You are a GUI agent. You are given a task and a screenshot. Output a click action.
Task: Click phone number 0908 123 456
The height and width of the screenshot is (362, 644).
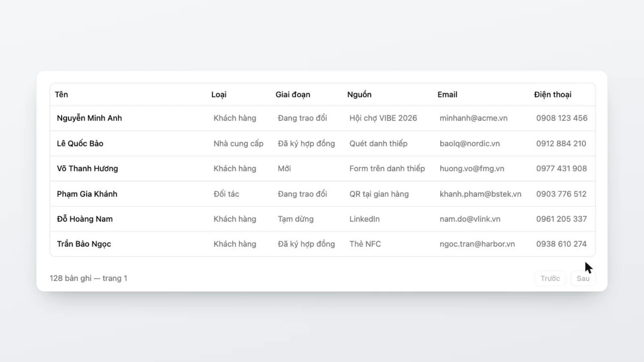coord(561,118)
